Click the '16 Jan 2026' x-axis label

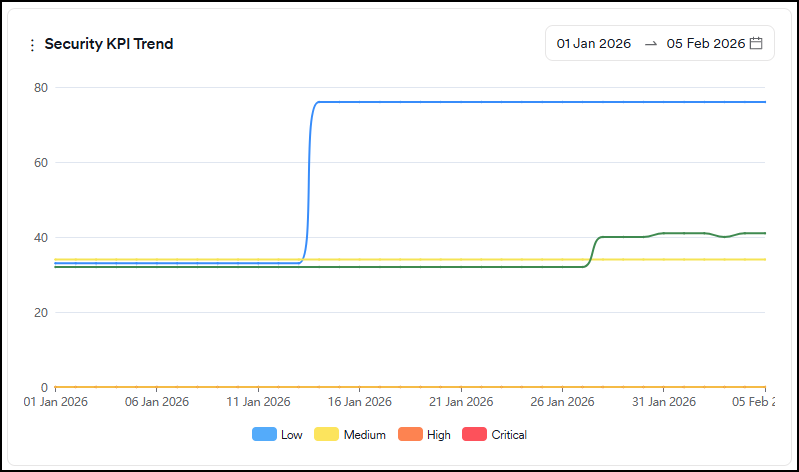tap(360, 402)
